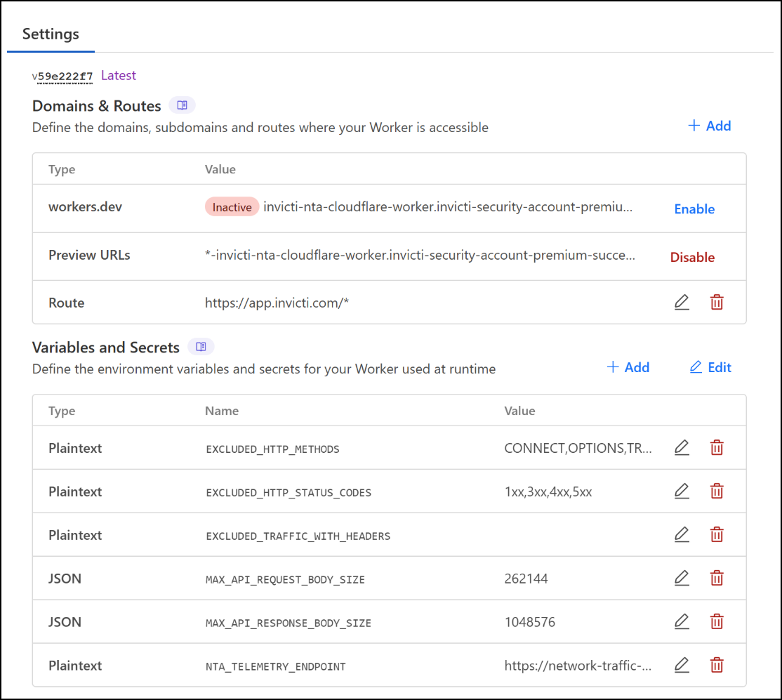This screenshot has height=700, width=782.
Task: Delete the MAX_API_REQUEST_BODY_SIZE variable
Action: point(717,578)
